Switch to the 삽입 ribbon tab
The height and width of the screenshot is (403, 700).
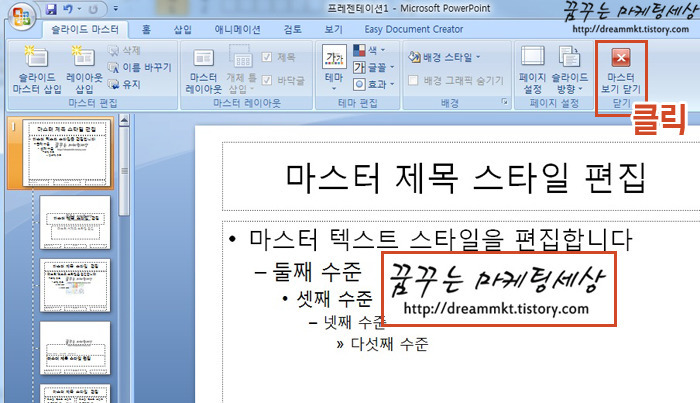point(183,29)
